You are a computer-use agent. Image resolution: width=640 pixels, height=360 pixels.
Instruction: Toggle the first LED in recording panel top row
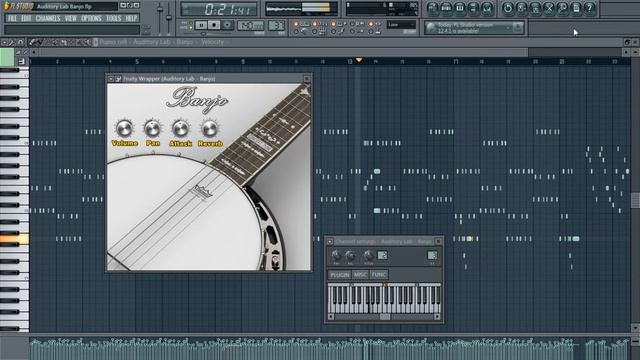point(296,24)
